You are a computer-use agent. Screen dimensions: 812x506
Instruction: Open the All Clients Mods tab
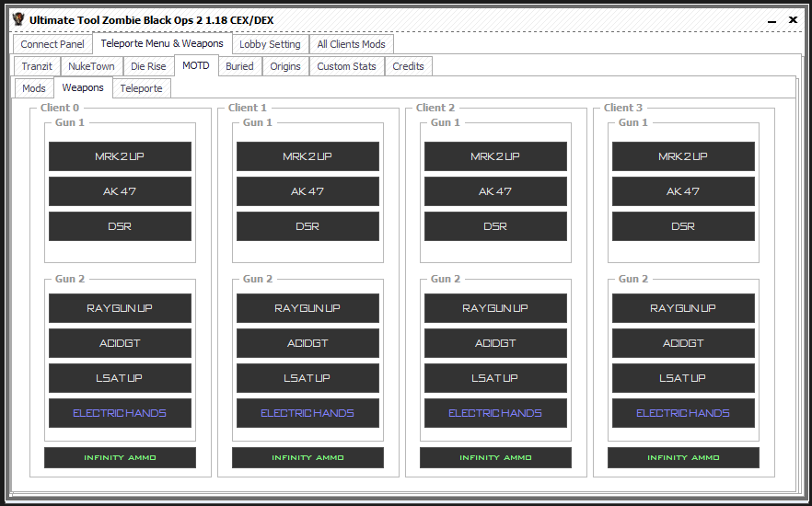click(x=351, y=44)
